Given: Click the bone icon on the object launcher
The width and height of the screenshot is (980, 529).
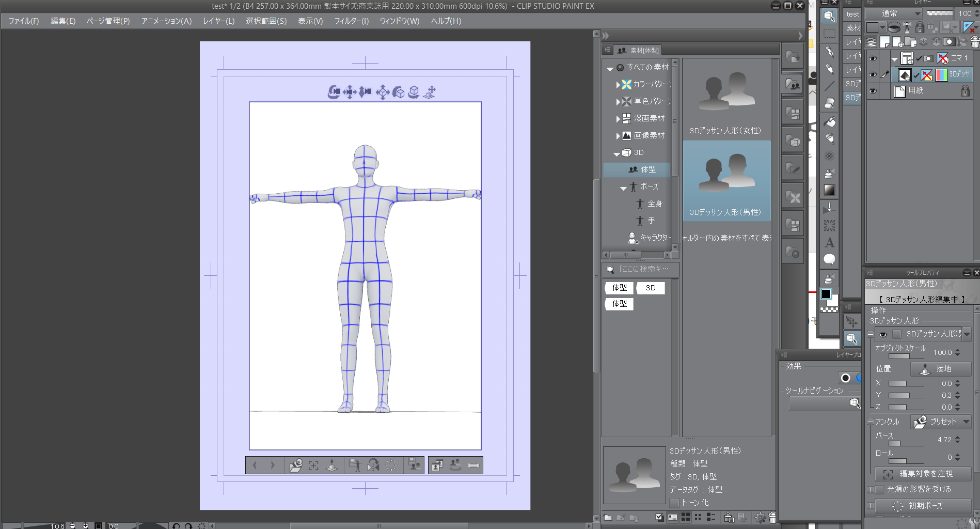Looking at the screenshot, I should pos(473,465).
